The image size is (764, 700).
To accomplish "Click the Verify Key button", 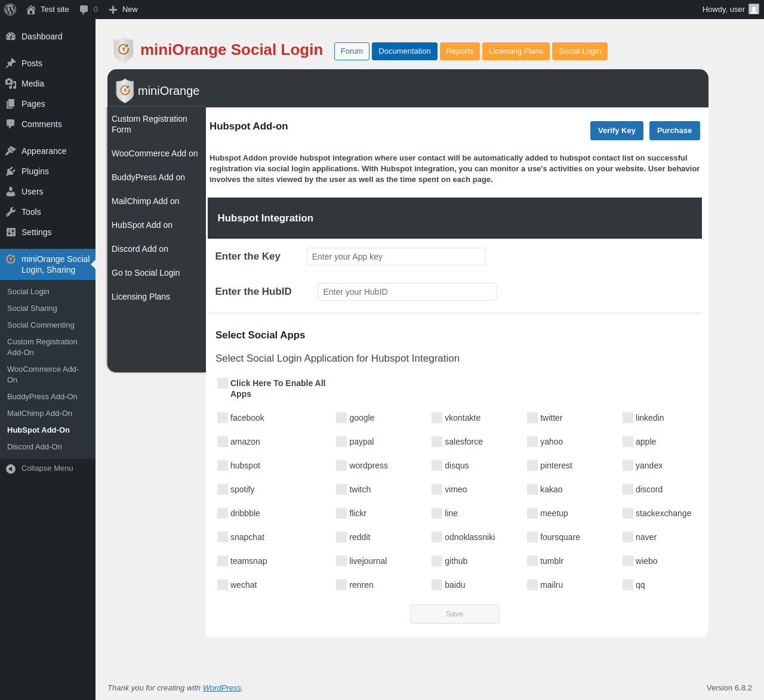I will coord(617,131).
